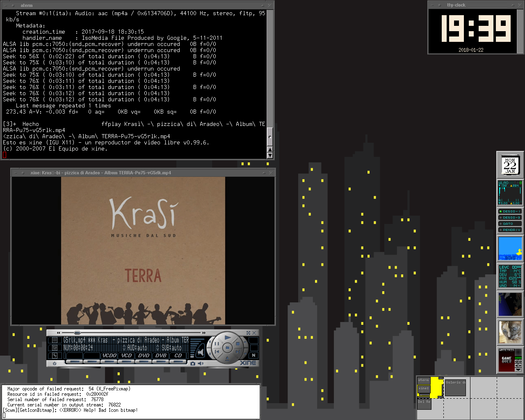This screenshot has width=525, height=420.
Task: Select the Galería window in pager
Action: tap(455, 388)
